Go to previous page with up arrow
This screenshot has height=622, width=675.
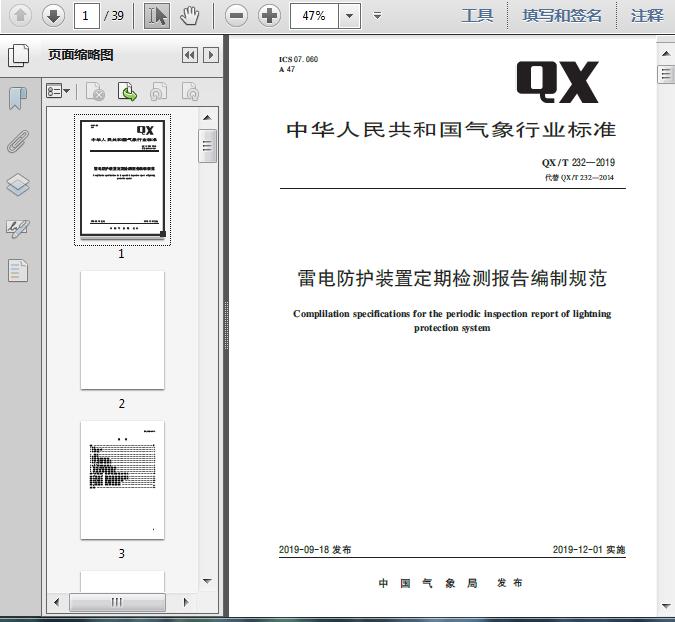pos(20,16)
